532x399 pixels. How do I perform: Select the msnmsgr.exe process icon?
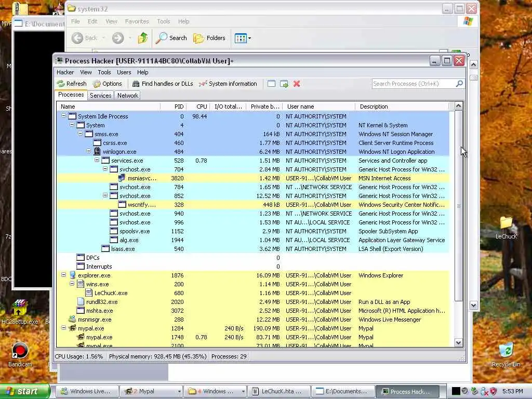point(72,320)
